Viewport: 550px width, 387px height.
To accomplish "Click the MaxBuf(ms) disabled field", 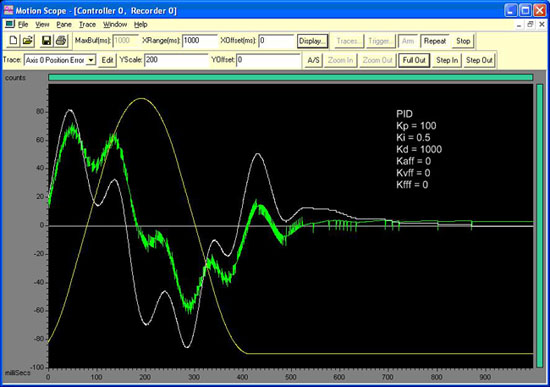I will pyautogui.click(x=126, y=41).
